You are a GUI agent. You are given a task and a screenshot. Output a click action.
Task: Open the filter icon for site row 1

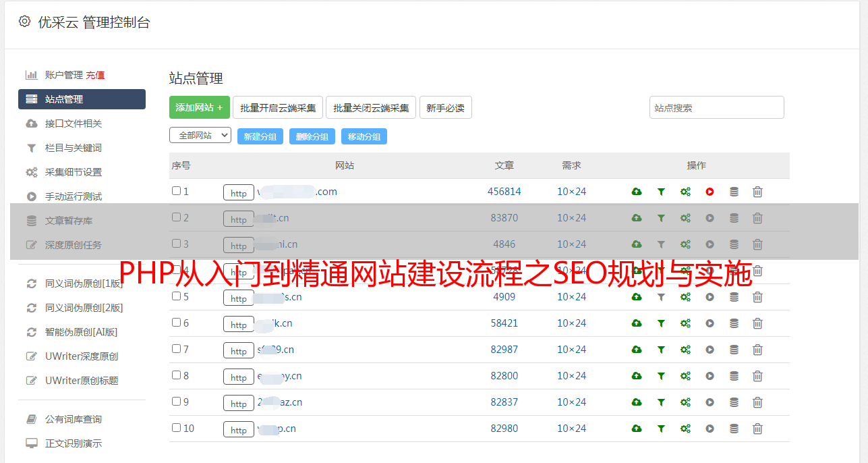pyautogui.click(x=661, y=192)
